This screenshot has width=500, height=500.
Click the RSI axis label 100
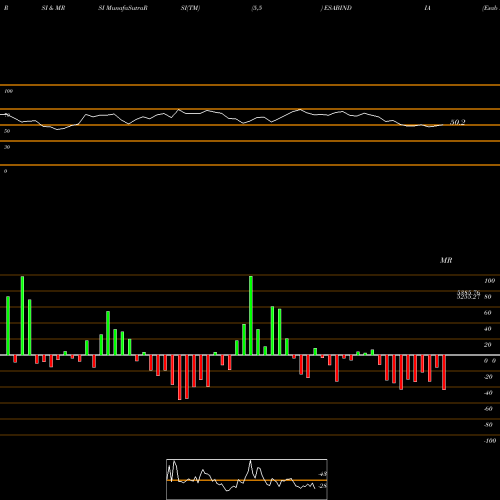[9, 91]
